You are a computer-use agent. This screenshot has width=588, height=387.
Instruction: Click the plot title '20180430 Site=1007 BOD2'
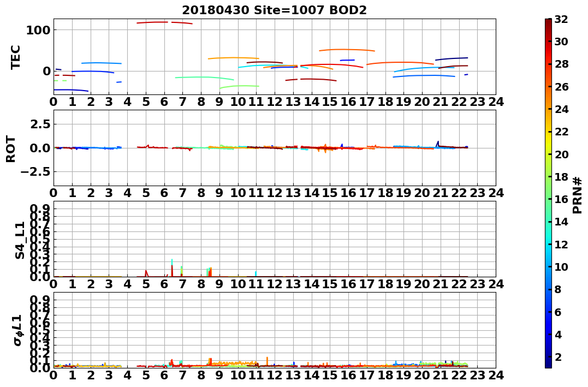coord(274,10)
